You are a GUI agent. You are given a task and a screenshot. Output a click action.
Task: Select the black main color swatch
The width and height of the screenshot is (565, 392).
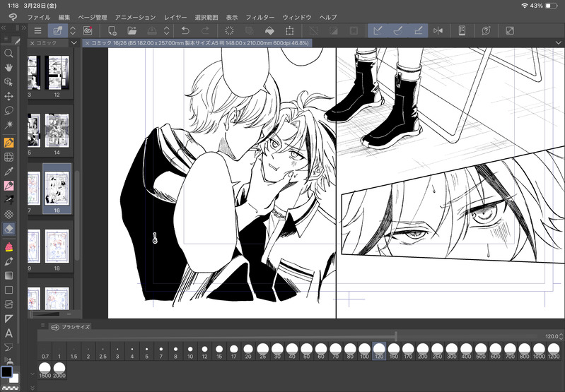point(6,372)
